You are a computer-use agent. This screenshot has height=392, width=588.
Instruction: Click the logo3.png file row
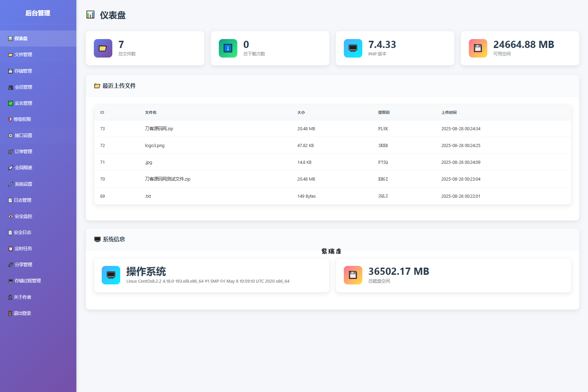[154, 146]
